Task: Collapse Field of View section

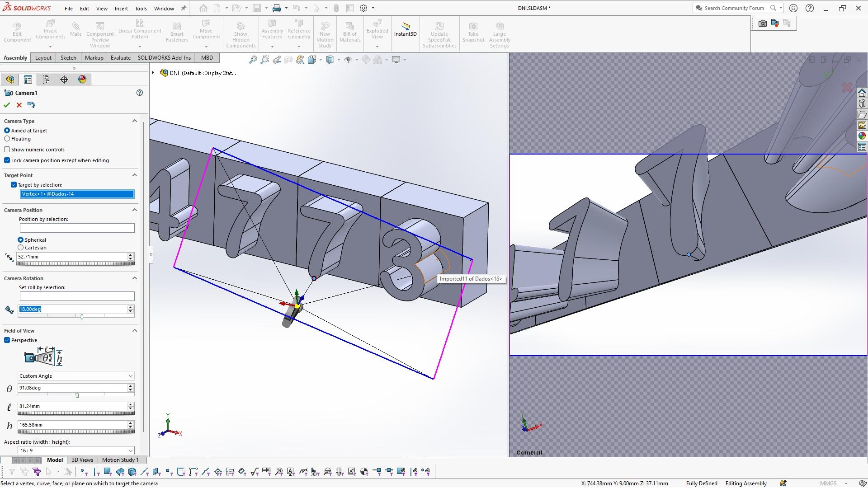Action: pos(134,331)
